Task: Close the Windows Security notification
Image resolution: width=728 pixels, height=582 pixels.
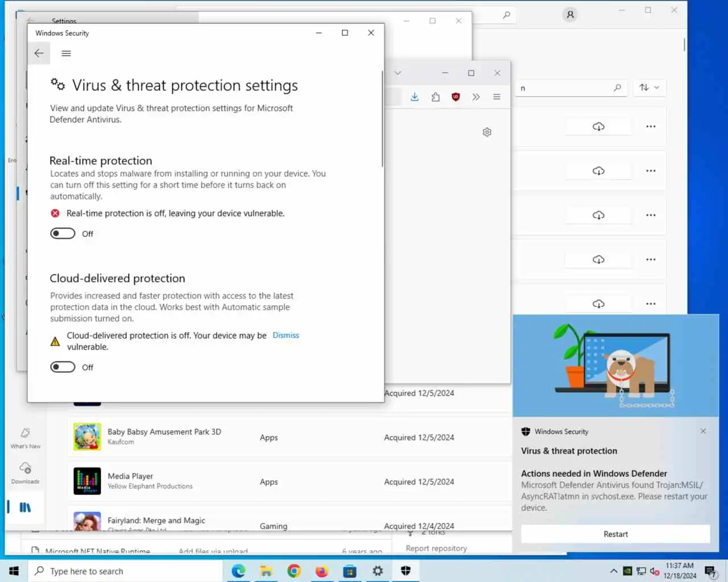Action: pos(703,431)
